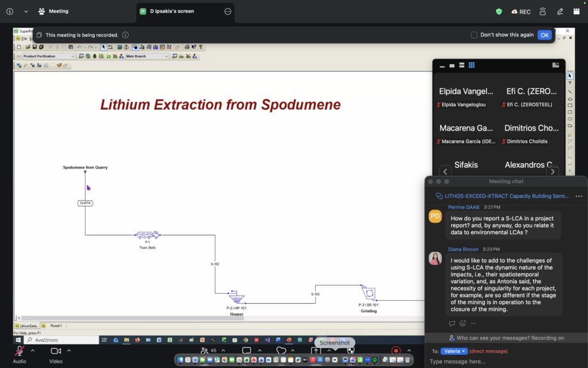Show next page of participants
This screenshot has height=368, width=588.
pos(553,171)
